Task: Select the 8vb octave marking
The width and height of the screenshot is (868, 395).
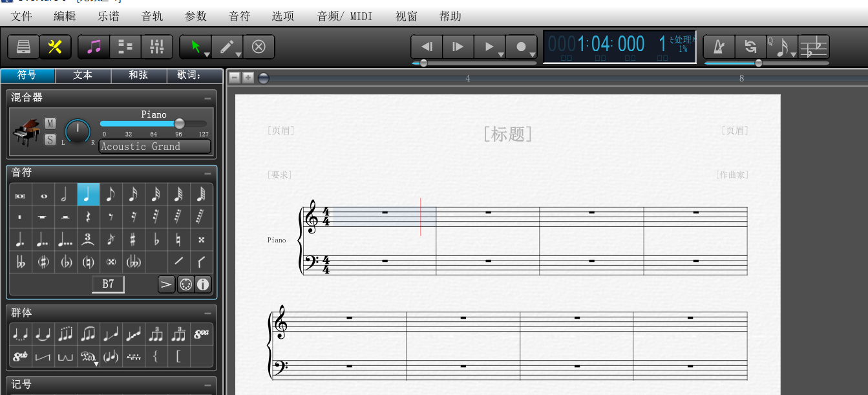Action: coord(21,357)
